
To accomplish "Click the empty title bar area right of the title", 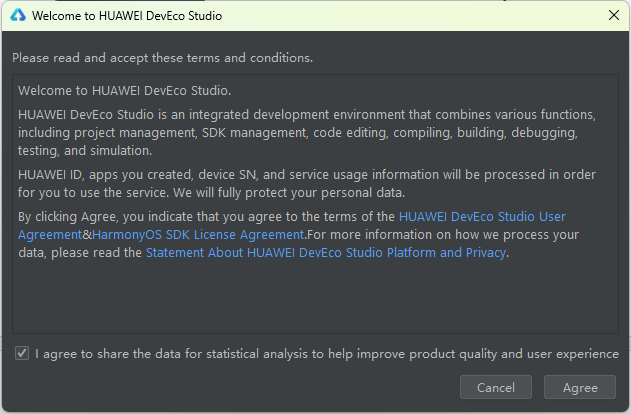I will [x=400, y=16].
